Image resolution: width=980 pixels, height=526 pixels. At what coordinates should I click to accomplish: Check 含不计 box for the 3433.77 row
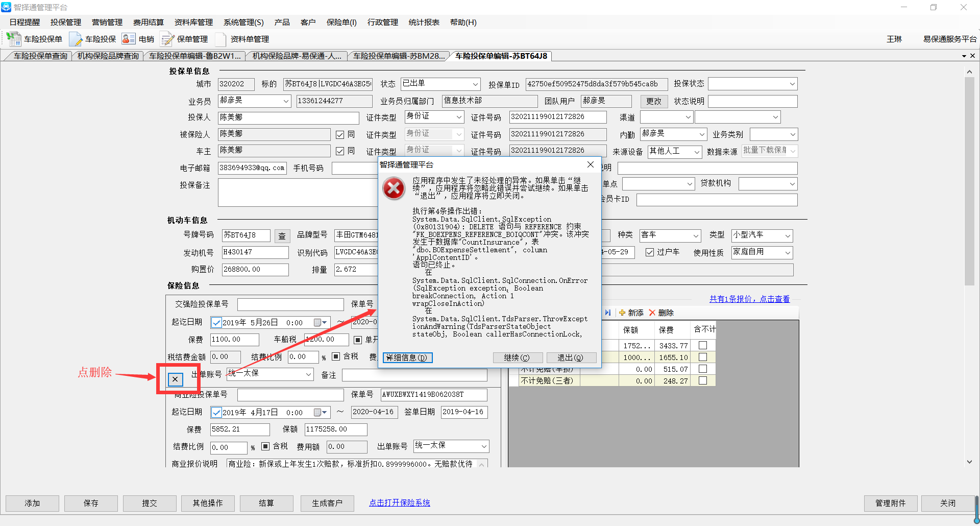click(703, 345)
